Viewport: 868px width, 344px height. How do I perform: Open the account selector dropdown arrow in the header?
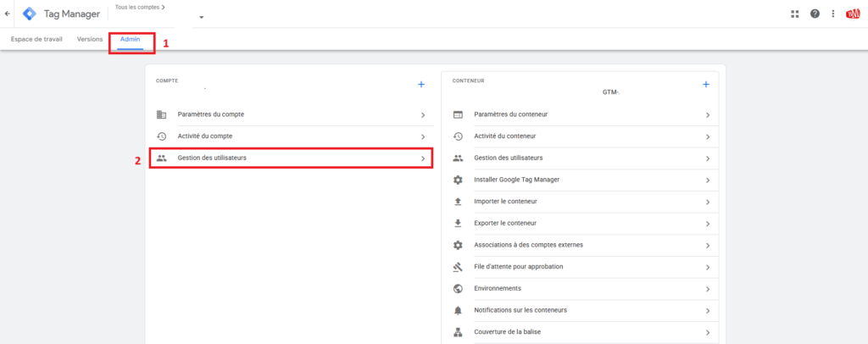tap(202, 17)
